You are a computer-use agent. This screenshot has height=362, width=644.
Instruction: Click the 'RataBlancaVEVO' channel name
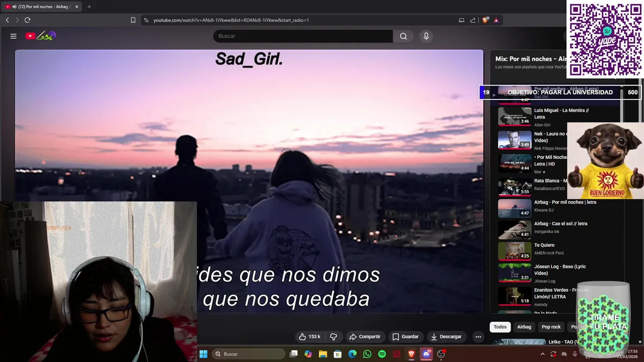click(x=549, y=189)
